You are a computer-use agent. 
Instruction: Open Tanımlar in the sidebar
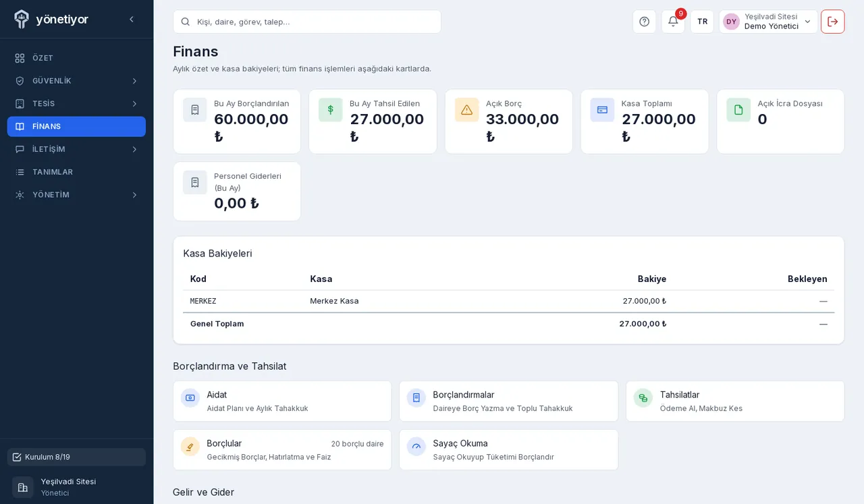tap(76, 172)
